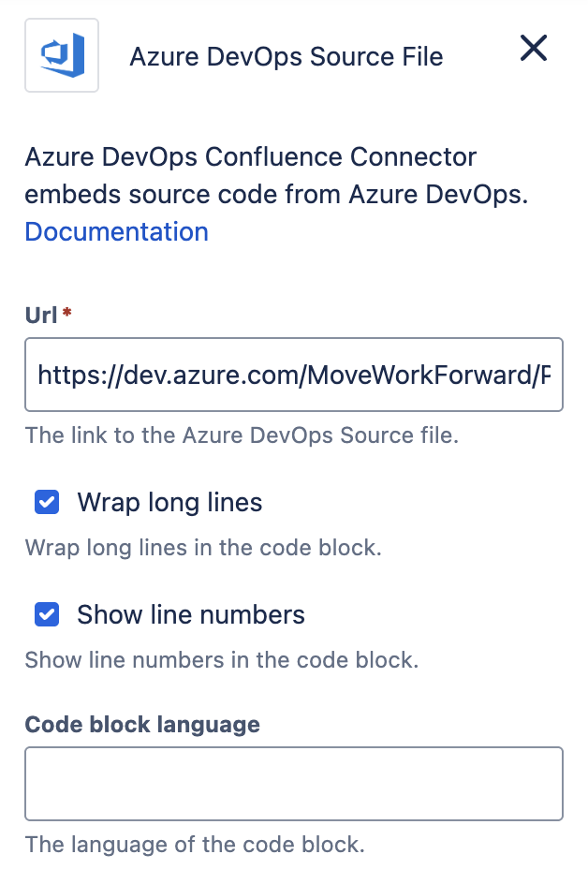Viewport: 588px width, 869px height.
Task: Click the Azure DevOps logo icon
Action: click(63, 55)
